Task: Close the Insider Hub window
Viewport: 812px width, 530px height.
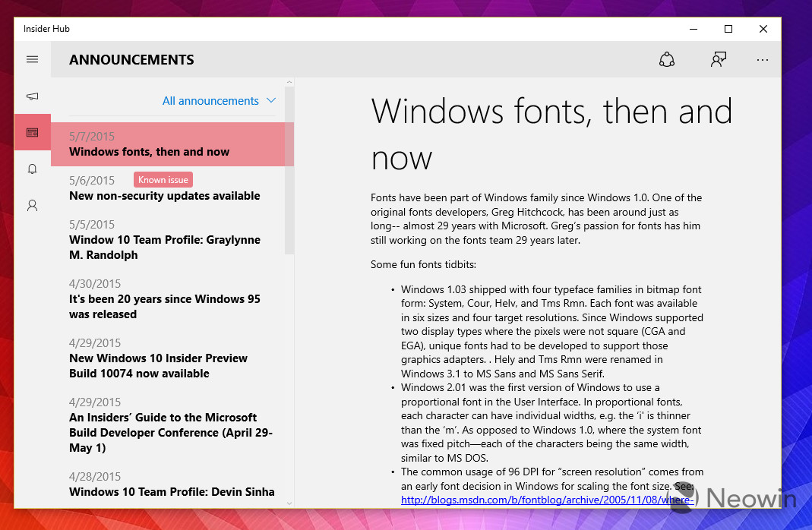Action: tap(763, 29)
